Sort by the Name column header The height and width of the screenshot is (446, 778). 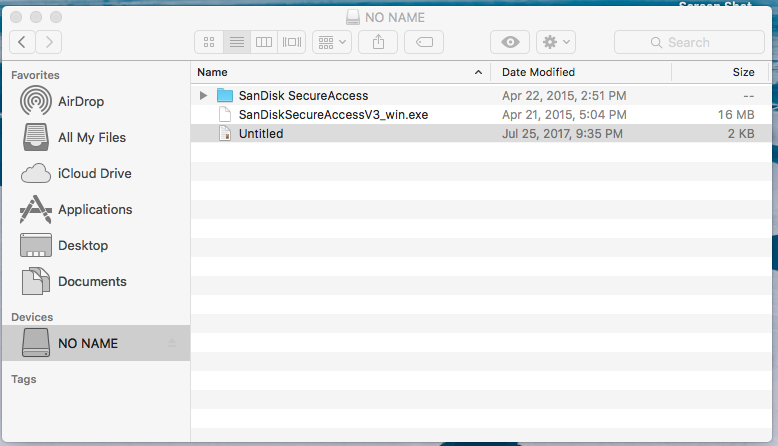341,72
